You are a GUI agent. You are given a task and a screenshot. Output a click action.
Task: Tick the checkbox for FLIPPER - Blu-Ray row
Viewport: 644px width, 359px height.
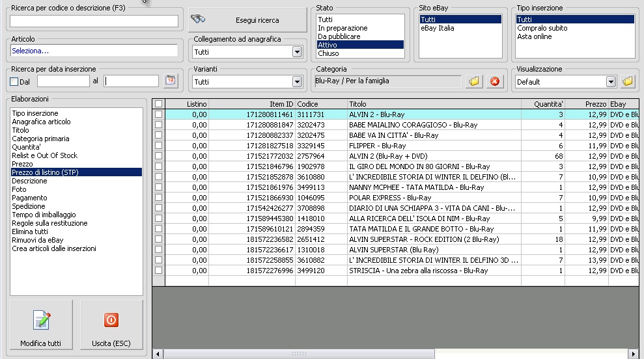pyautogui.click(x=158, y=146)
